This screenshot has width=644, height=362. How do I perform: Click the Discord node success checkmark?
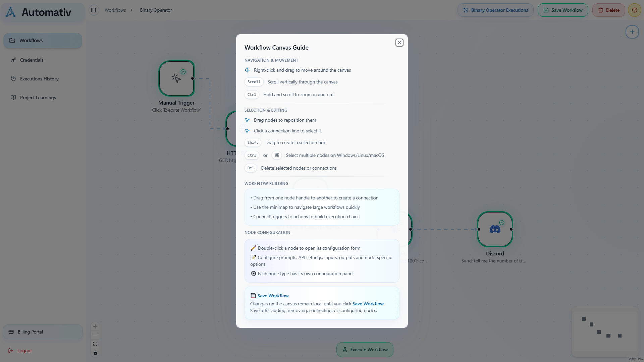point(502,223)
